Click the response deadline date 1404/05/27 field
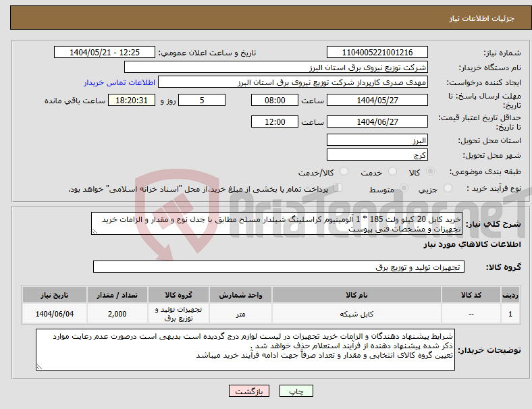Screen dimensions: 532x409 pos(377,100)
